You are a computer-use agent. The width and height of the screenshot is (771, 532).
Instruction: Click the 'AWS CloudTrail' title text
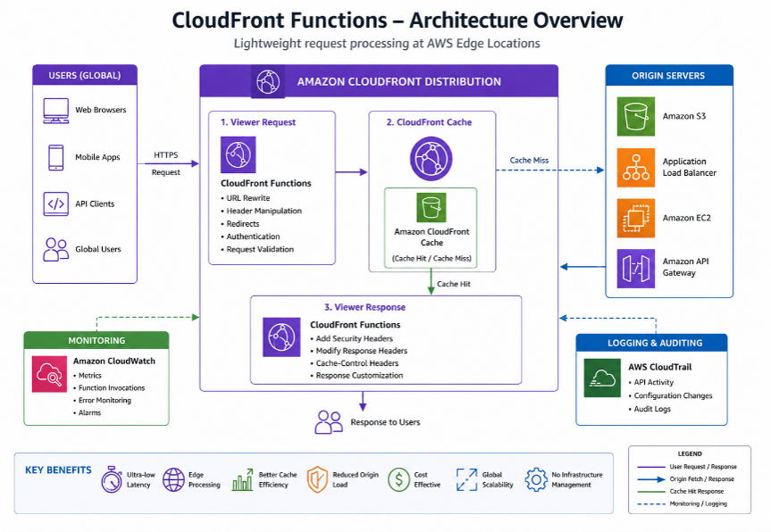[x=660, y=367]
